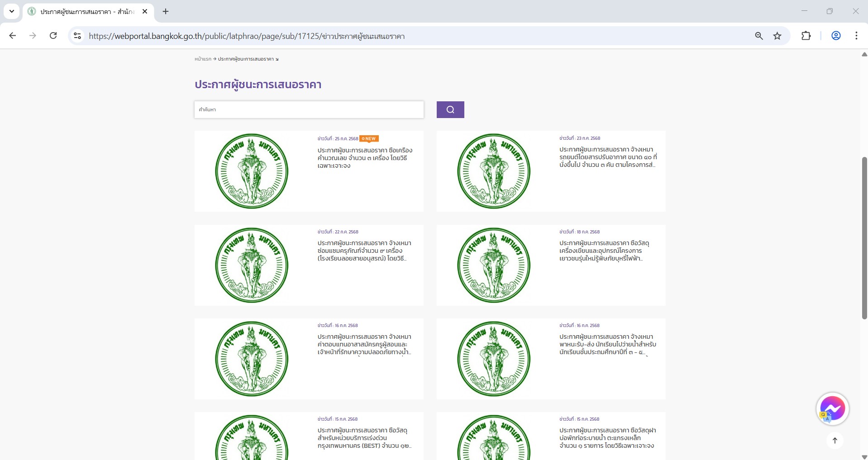
Task: Open the 23 ก.ค. 2568 air-conditioned bus hire announcement
Action: point(608,157)
